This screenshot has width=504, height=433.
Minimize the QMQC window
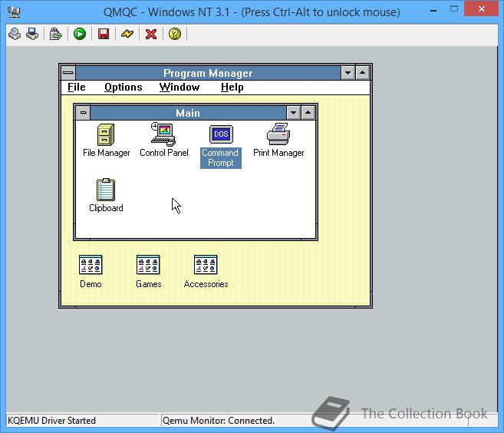[433, 10]
